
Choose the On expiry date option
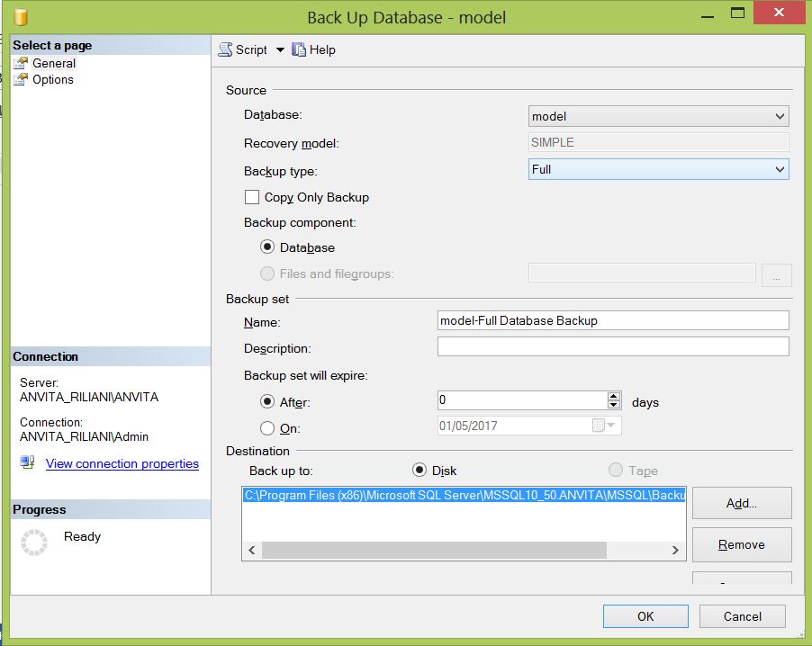tap(268, 428)
